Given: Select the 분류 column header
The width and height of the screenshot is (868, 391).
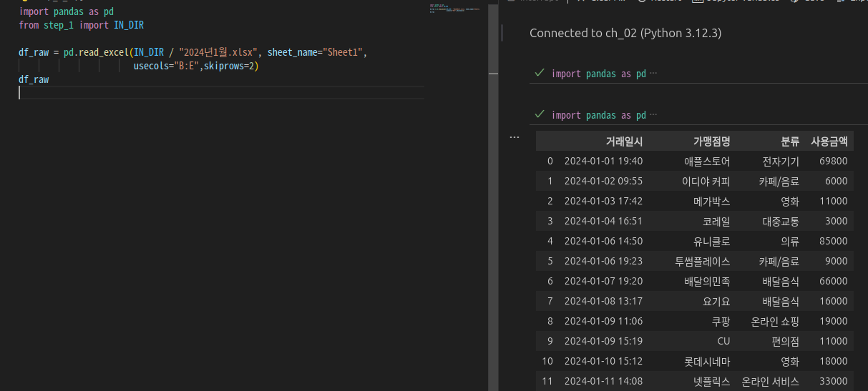Looking at the screenshot, I should (789, 141).
